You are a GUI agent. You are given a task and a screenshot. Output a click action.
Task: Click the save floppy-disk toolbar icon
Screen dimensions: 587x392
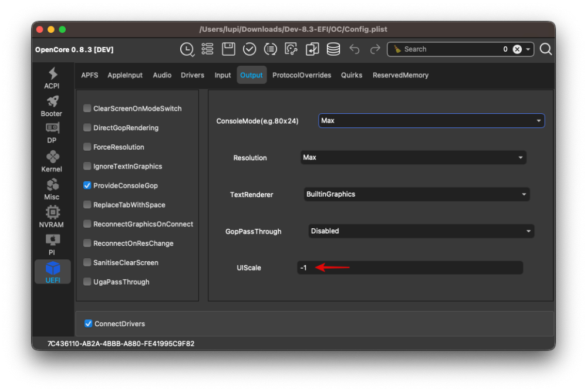(228, 49)
